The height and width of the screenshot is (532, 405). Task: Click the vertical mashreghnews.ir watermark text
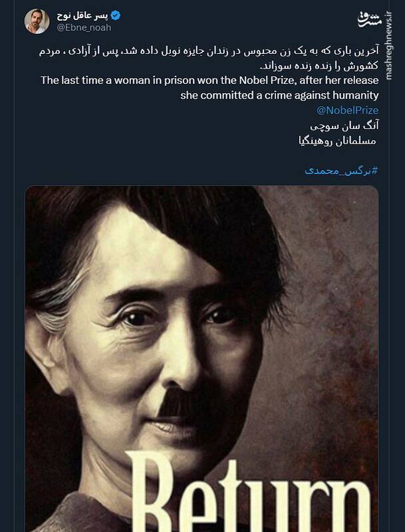[389, 45]
